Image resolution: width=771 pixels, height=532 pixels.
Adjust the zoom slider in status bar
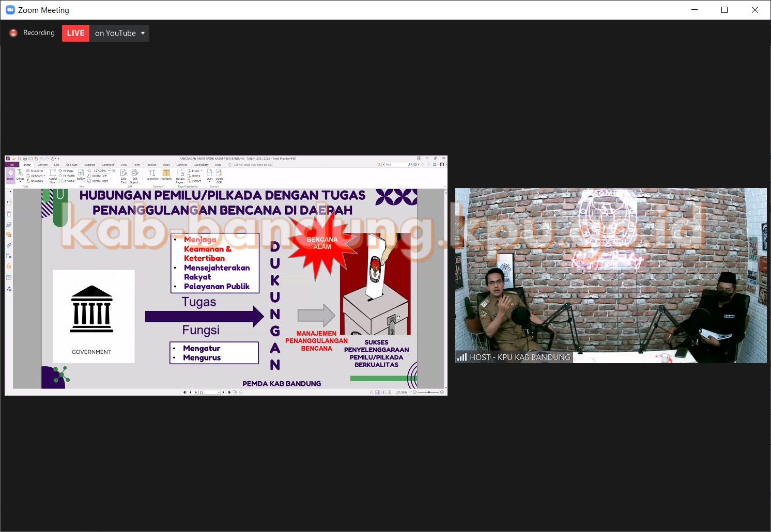point(429,392)
